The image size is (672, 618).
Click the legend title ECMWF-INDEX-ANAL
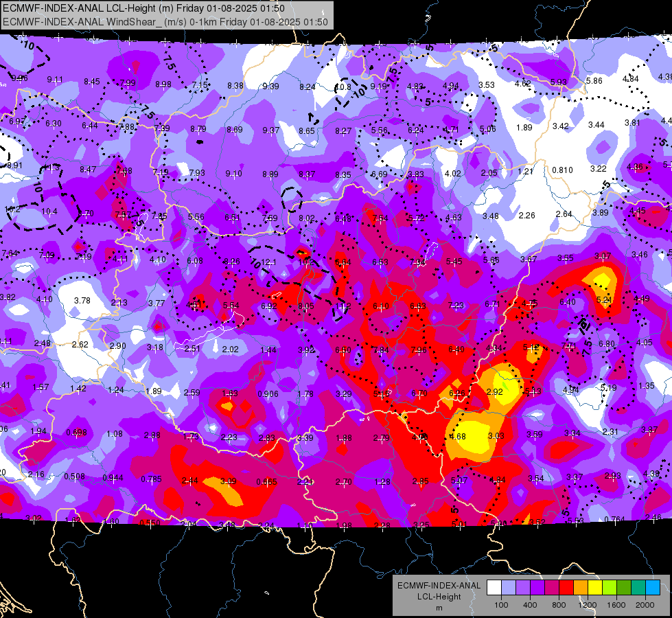click(x=439, y=586)
